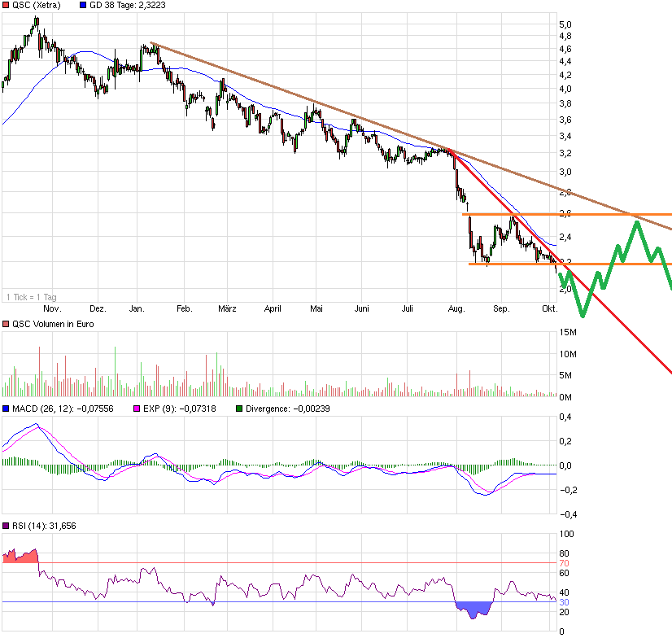Click the 3,0 price axis value
This screenshot has width=672, height=638.
point(565,172)
